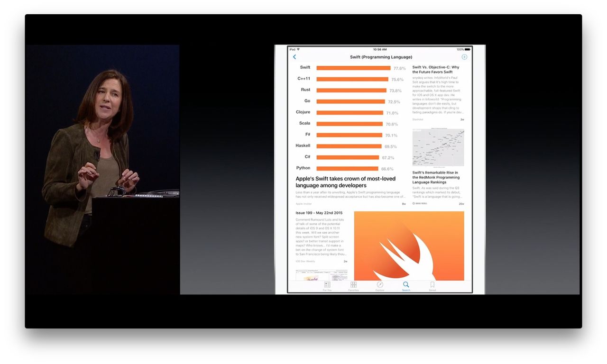Go back using the blue chevron arrow

pyautogui.click(x=294, y=57)
